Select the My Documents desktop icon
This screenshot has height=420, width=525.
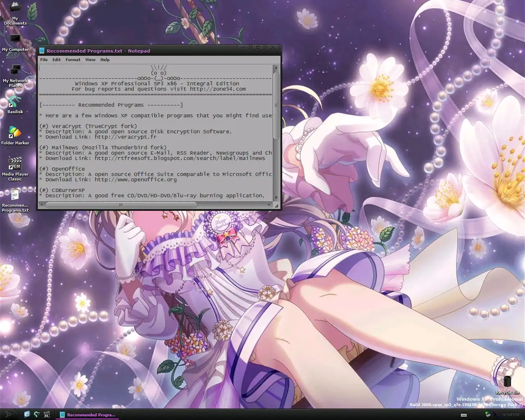point(15,13)
